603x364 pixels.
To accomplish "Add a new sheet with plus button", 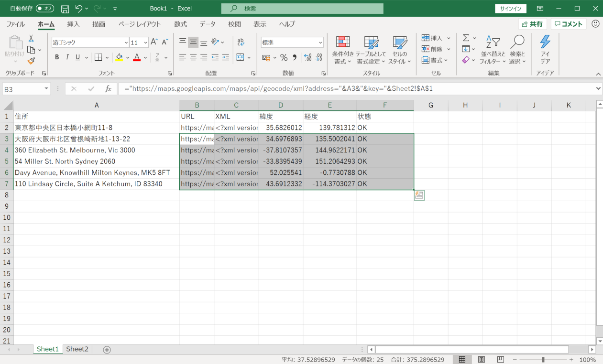I will [107, 350].
